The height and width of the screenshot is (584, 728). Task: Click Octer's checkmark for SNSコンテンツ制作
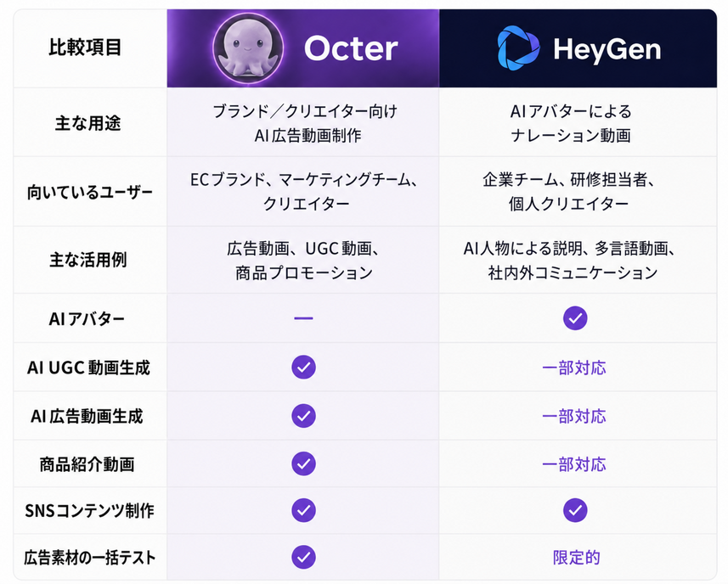303,510
